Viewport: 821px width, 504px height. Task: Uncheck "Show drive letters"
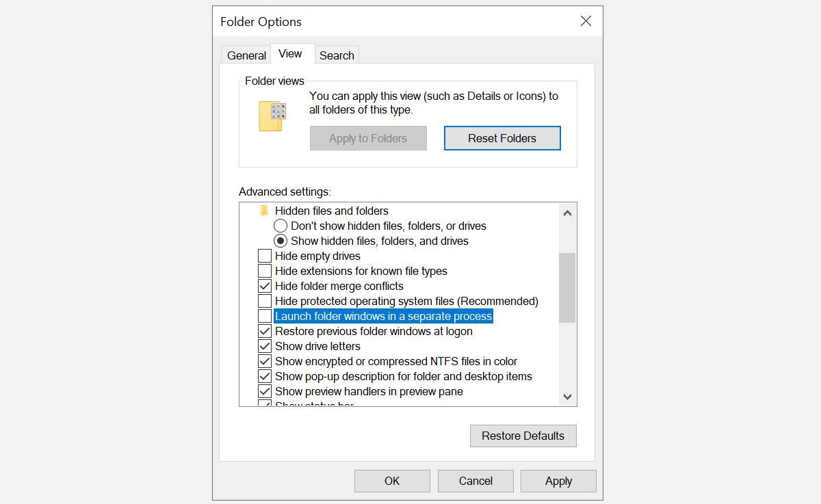tap(265, 346)
